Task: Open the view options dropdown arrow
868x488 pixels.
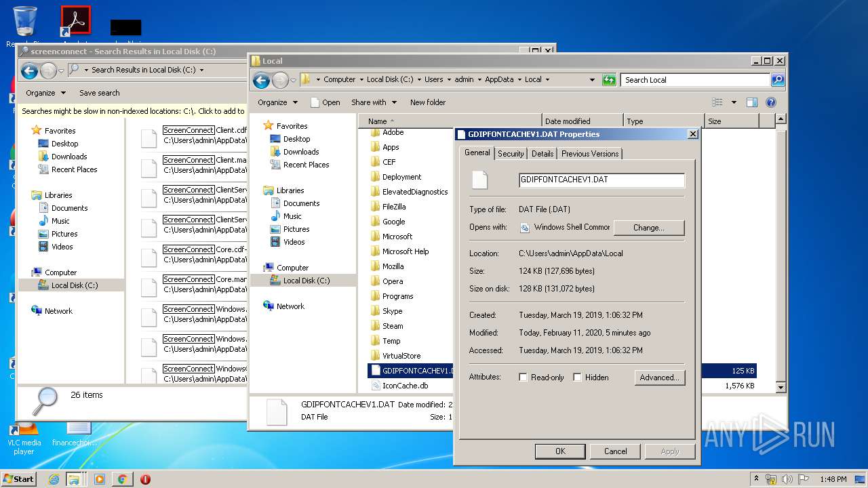Action: [734, 102]
